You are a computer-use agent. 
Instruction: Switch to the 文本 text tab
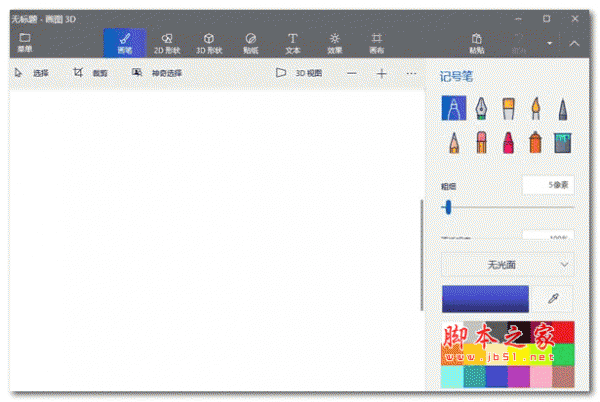point(293,43)
